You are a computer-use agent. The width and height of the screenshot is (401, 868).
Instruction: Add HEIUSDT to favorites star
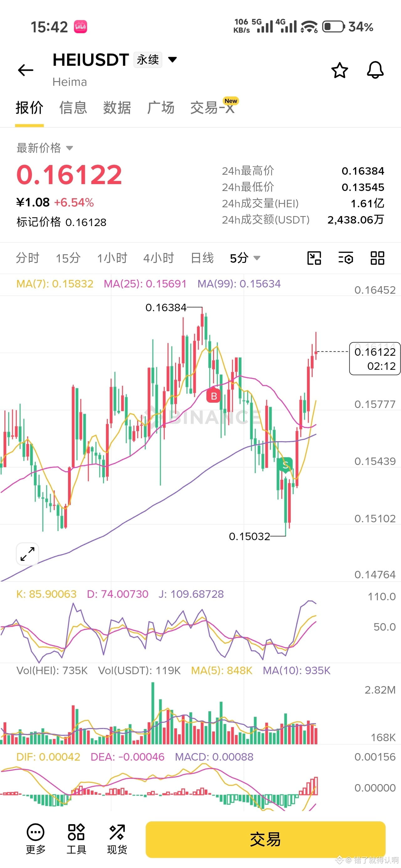[339, 70]
